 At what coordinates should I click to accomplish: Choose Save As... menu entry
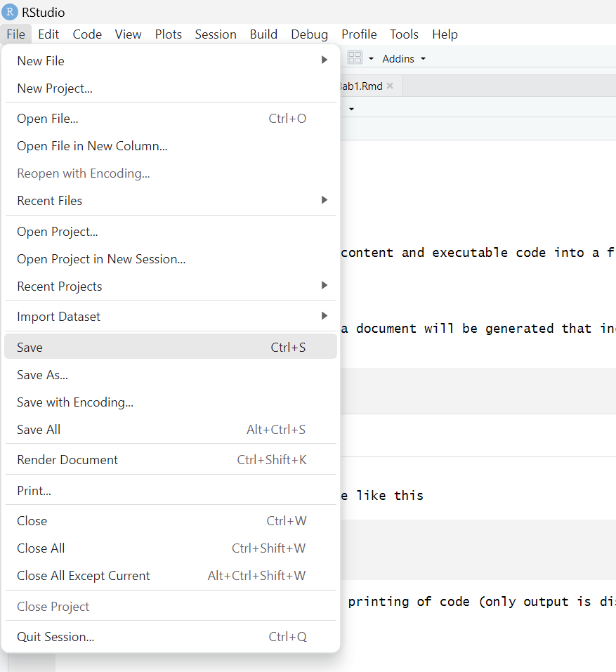(x=171, y=374)
